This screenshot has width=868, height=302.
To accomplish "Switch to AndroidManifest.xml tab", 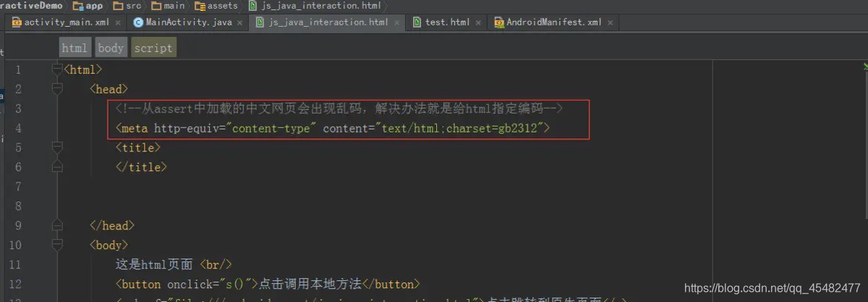I will [553, 22].
